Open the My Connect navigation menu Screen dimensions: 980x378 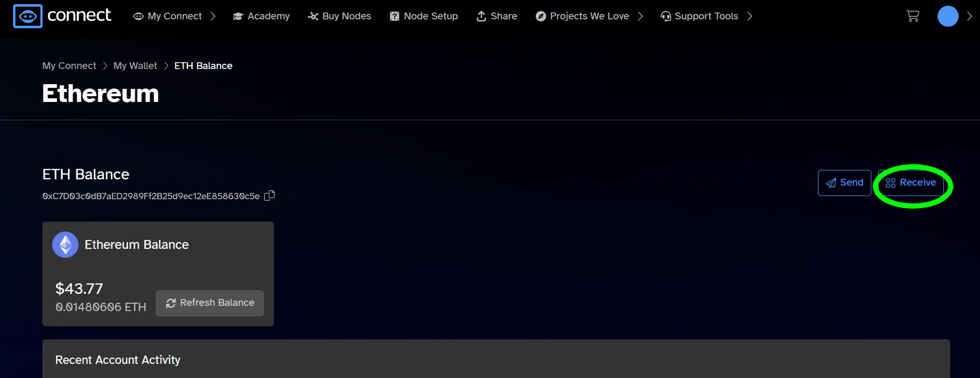(x=168, y=16)
